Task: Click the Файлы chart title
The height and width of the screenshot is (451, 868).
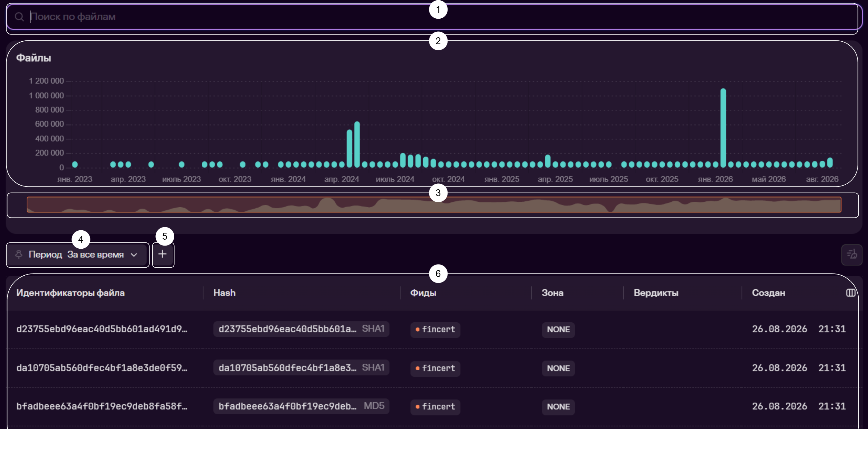Action: tap(34, 58)
